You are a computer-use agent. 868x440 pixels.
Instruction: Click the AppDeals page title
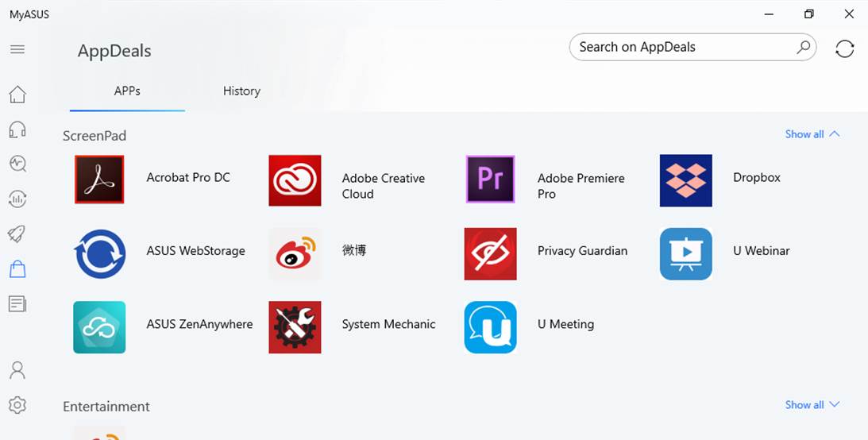click(114, 51)
